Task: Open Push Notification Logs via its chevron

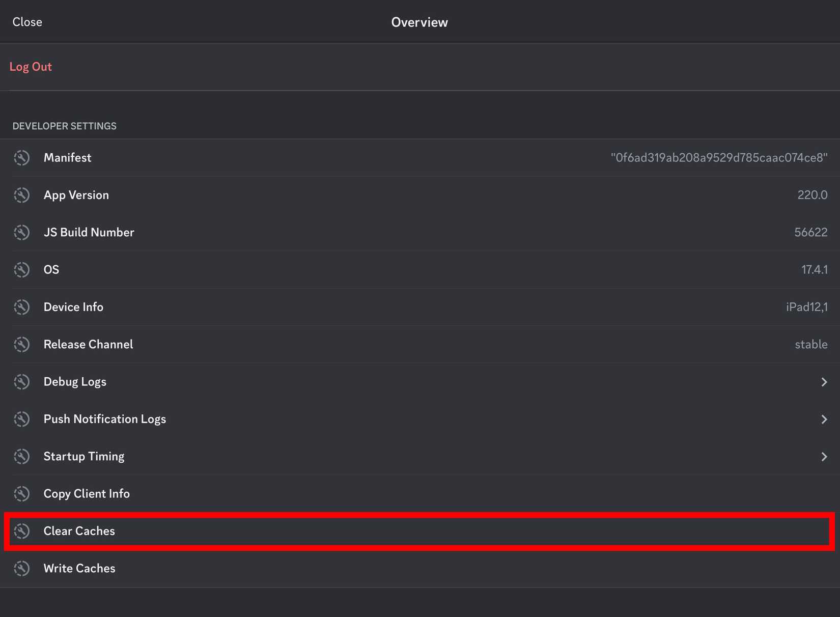Action: click(x=825, y=419)
